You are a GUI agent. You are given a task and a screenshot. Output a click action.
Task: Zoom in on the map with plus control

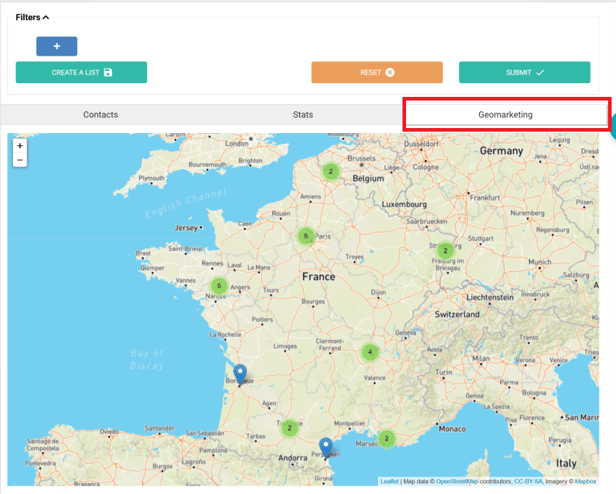click(20, 146)
